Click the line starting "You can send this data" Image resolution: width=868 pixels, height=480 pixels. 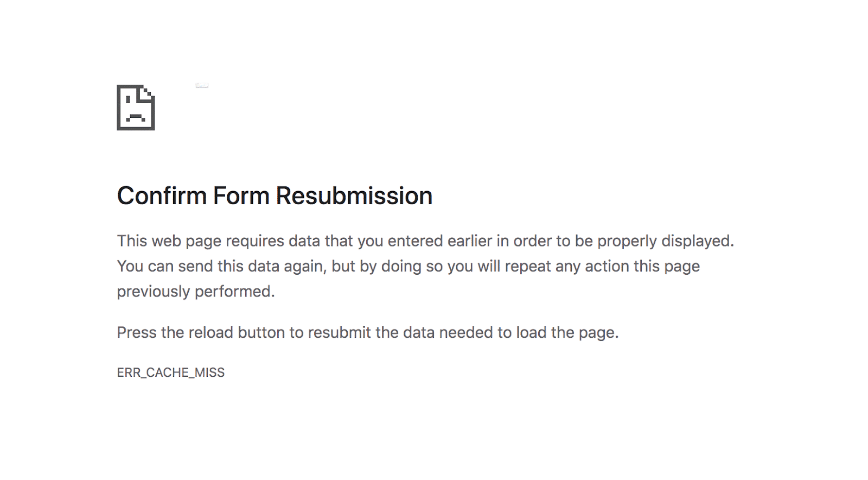408,267
